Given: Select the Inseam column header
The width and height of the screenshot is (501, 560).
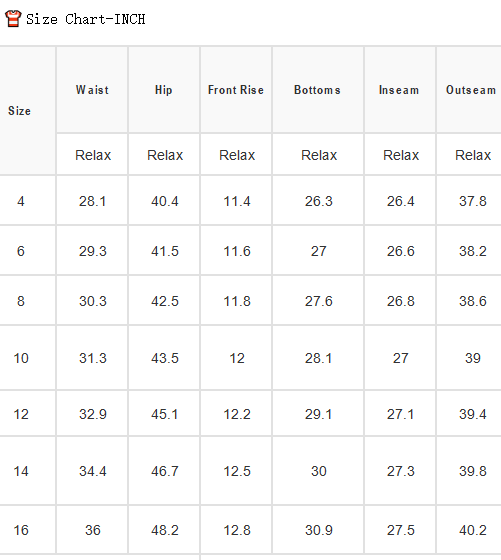Looking at the screenshot, I should pyautogui.click(x=399, y=90).
